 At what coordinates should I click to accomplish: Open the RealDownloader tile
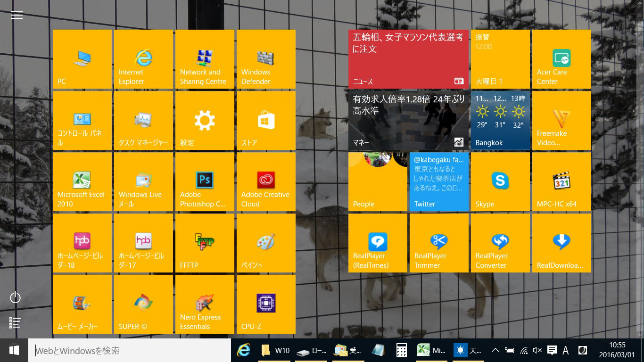point(561,243)
